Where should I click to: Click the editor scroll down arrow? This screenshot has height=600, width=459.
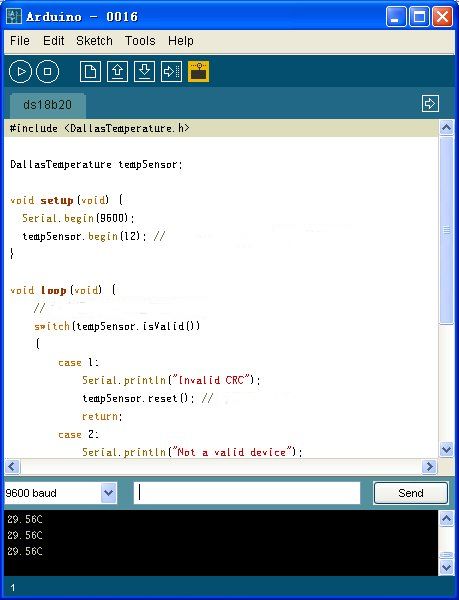(x=446, y=449)
